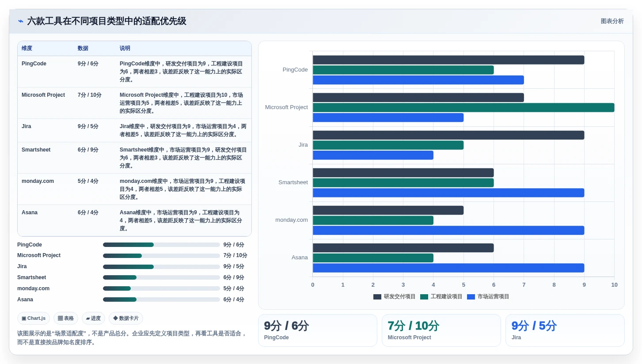Viewport: 642px width, 364px height.
Task: Toggle the 工程建设项目 legend item
Action: [x=441, y=296]
